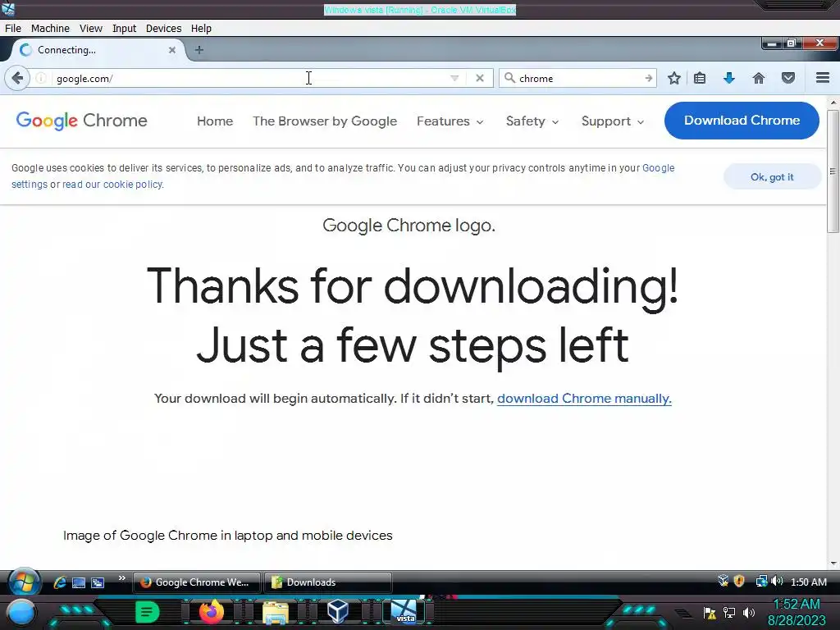The width and height of the screenshot is (840, 630).
Task: Open VirtualBox on the host taskbar
Action: [x=337, y=611]
